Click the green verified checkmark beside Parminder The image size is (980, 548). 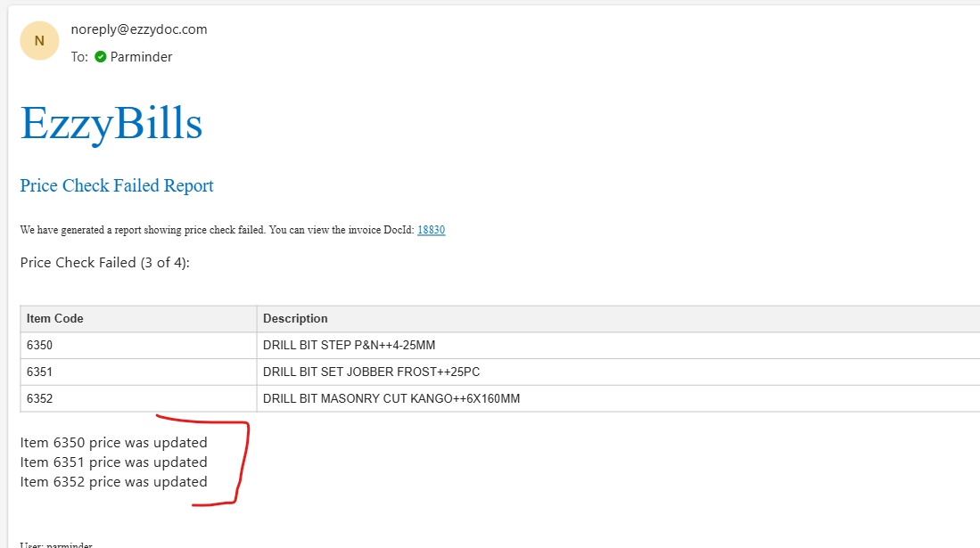(100, 57)
